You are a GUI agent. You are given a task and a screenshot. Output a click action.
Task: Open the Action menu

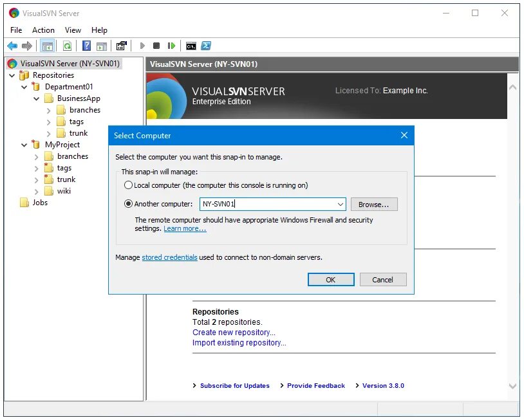click(43, 30)
